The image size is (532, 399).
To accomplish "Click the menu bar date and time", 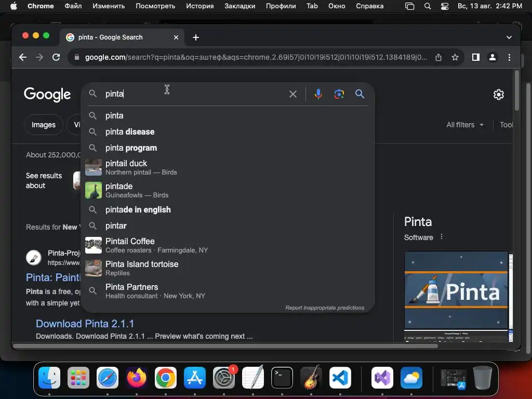I will (x=489, y=6).
